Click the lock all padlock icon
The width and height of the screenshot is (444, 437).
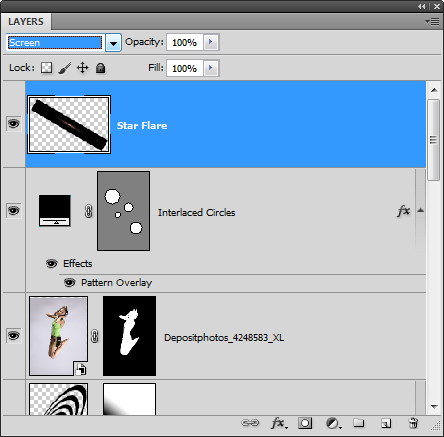(x=100, y=68)
